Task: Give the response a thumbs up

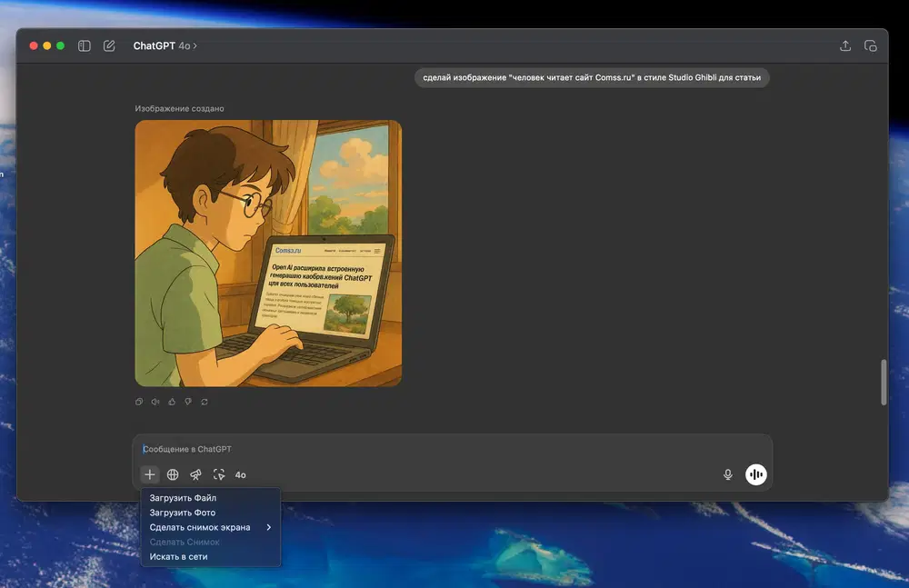Action: [172, 402]
